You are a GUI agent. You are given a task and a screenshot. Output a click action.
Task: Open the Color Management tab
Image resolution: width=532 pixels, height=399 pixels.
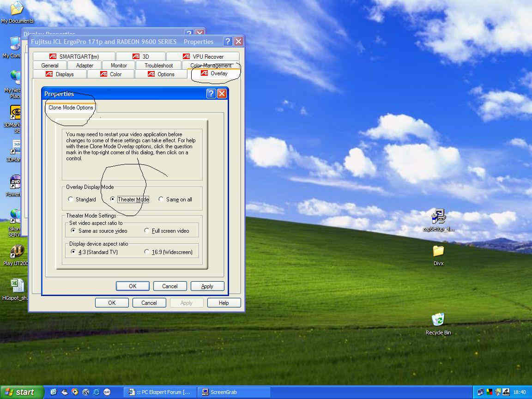coord(211,66)
